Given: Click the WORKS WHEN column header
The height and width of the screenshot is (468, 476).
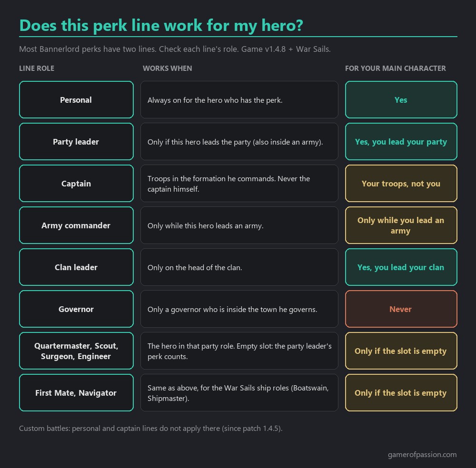Looking at the screenshot, I should [x=167, y=68].
